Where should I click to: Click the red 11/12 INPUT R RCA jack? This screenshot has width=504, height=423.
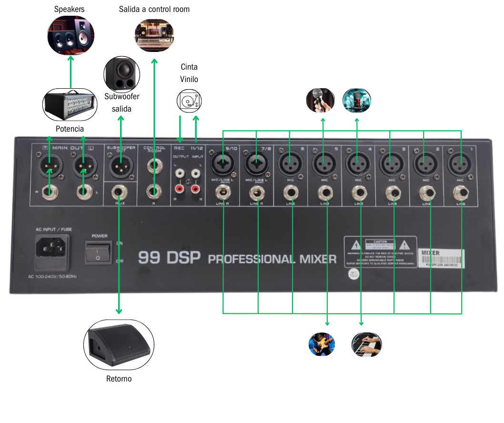(195, 188)
